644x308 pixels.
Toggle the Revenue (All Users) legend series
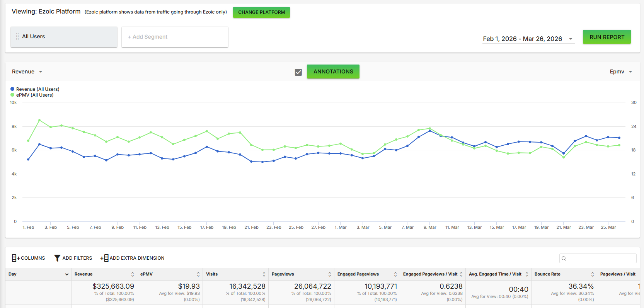[x=35, y=89]
